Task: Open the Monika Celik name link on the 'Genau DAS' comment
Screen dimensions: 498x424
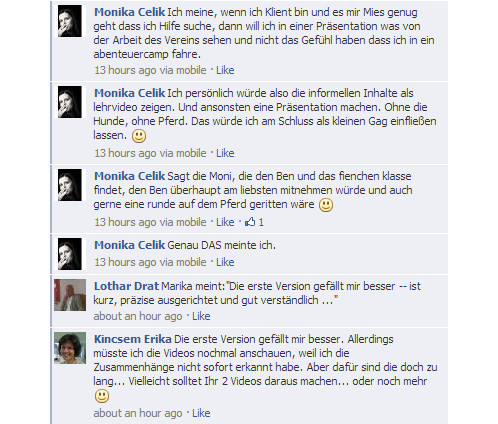Action: tap(129, 245)
